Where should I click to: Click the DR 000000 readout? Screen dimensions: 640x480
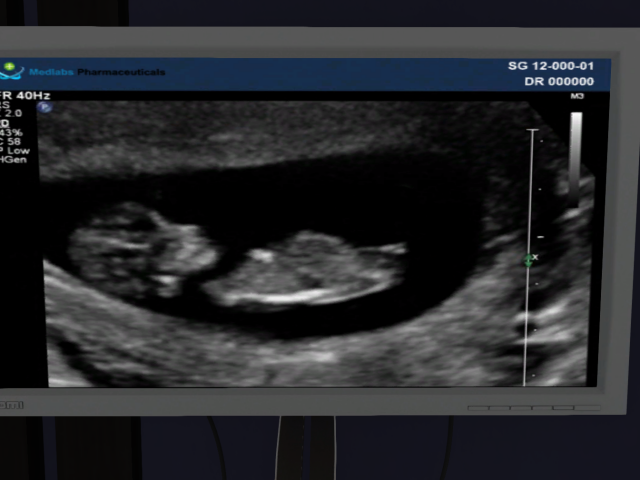coord(558,82)
